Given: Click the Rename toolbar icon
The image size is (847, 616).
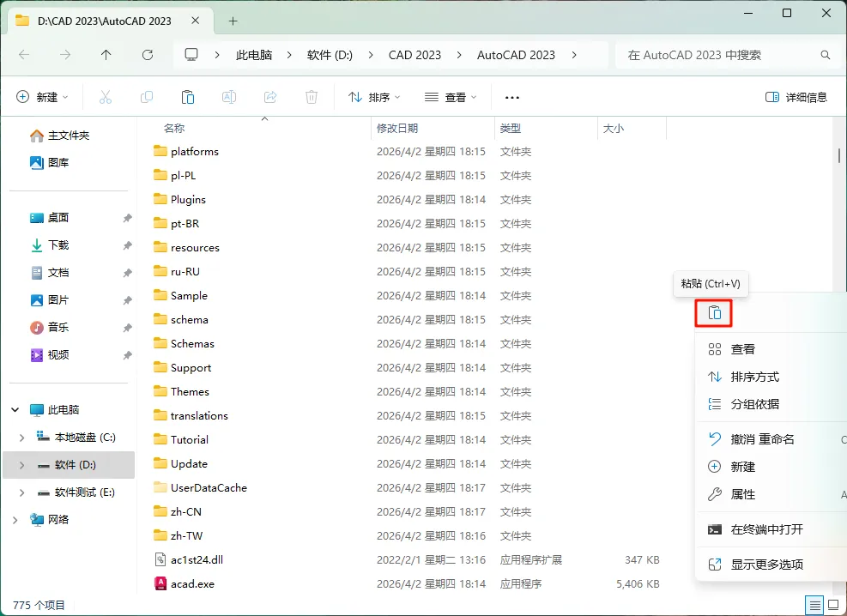Looking at the screenshot, I should click(229, 97).
